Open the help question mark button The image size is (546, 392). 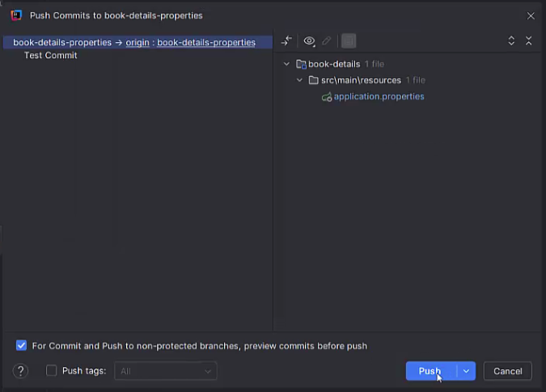(20, 371)
